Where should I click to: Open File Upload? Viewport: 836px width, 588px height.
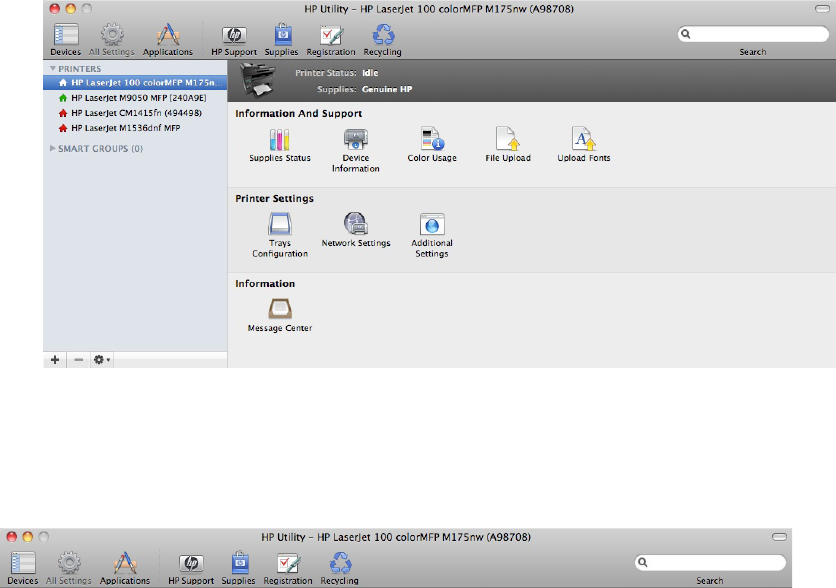[508, 145]
